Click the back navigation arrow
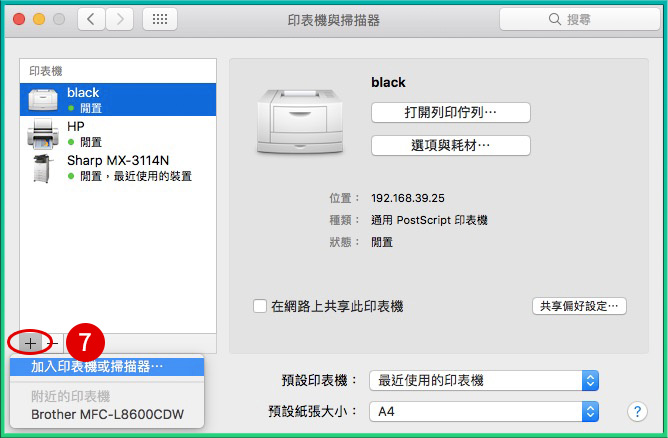668x438 pixels. [91, 19]
